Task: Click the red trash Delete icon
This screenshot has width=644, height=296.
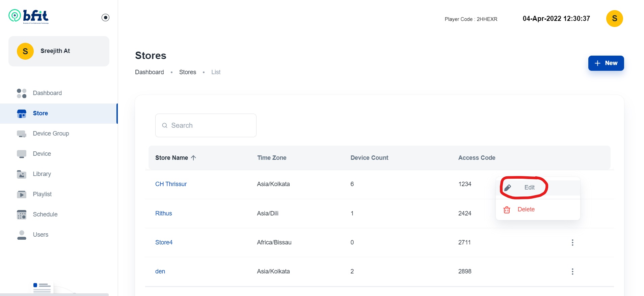Action: [507, 210]
